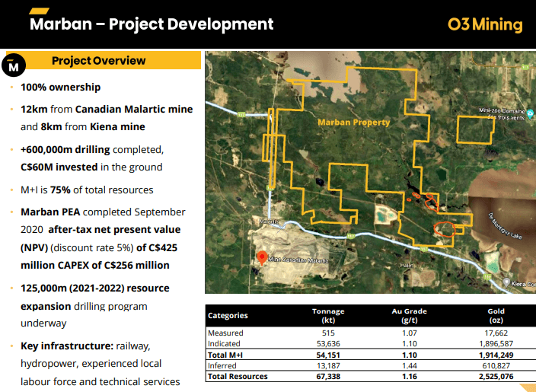Click 'C$60M invested in the ground' line
The height and width of the screenshot is (392, 536).
[91, 167]
